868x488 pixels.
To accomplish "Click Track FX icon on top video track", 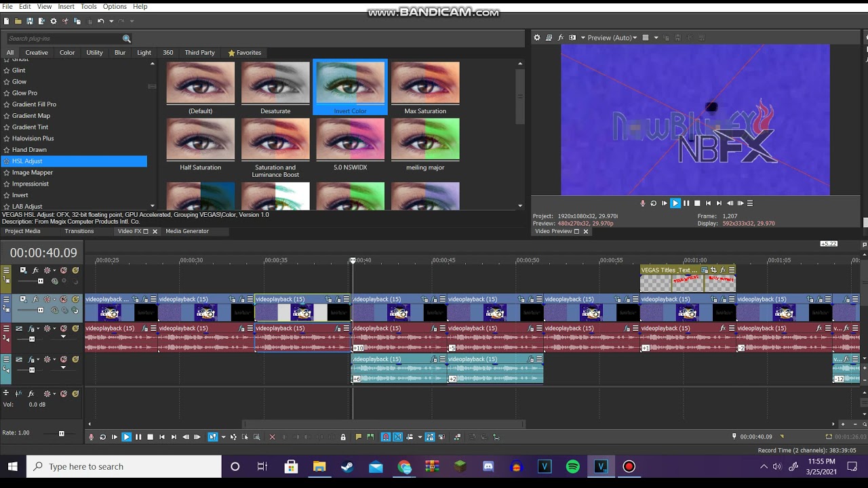I will pos(35,270).
